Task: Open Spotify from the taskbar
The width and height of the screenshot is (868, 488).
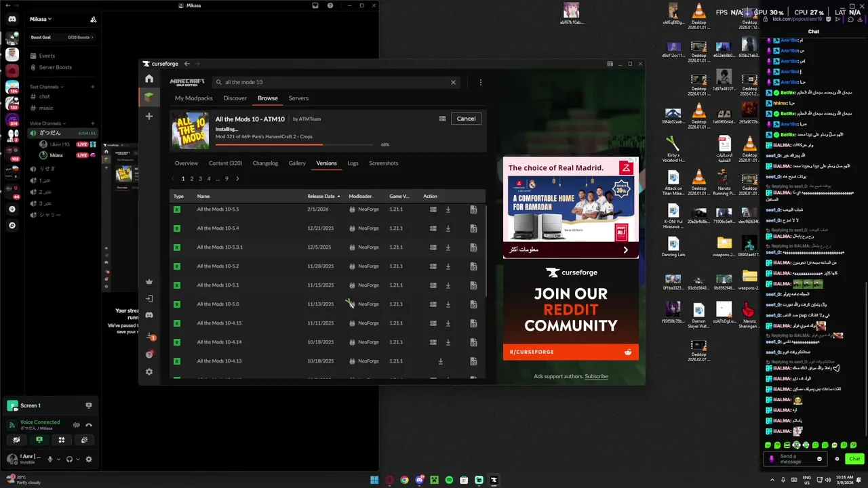Action: (449, 480)
